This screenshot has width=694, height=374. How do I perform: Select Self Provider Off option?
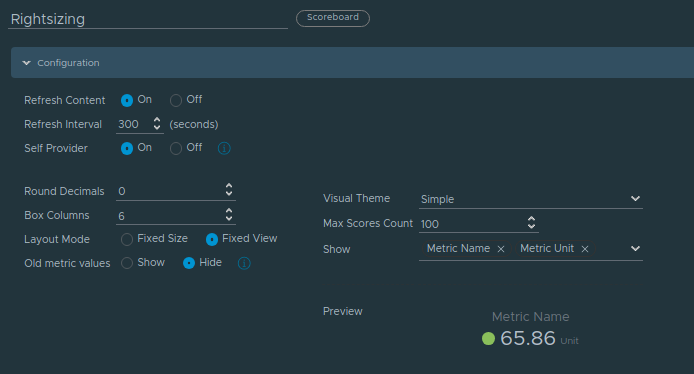pyautogui.click(x=176, y=148)
